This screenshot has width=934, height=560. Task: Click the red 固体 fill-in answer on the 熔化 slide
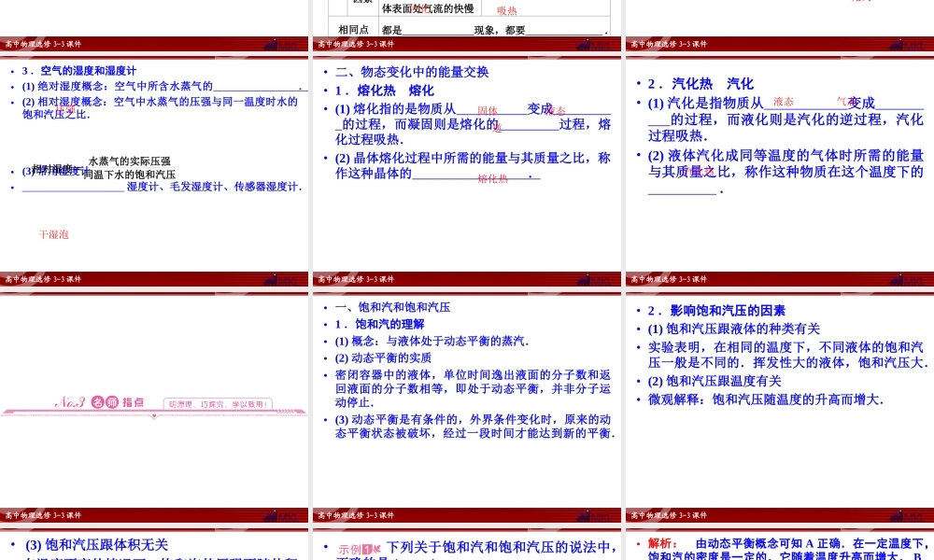[x=487, y=110]
